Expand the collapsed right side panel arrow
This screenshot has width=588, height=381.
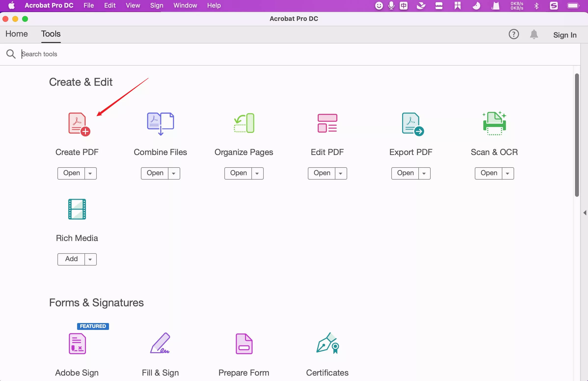(x=585, y=213)
